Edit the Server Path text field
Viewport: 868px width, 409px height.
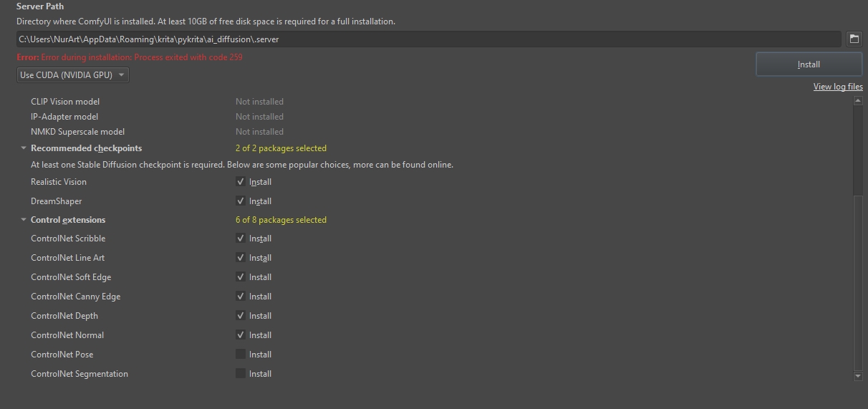(429, 39)
